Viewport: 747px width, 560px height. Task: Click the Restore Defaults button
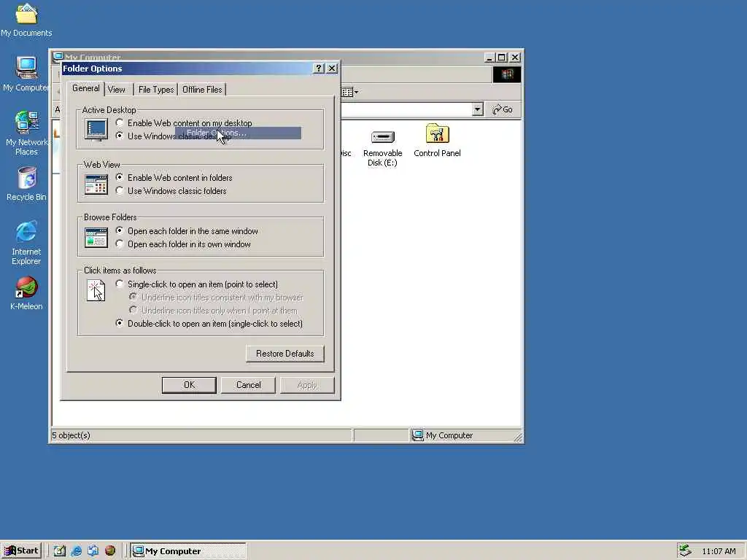point(285,354)
